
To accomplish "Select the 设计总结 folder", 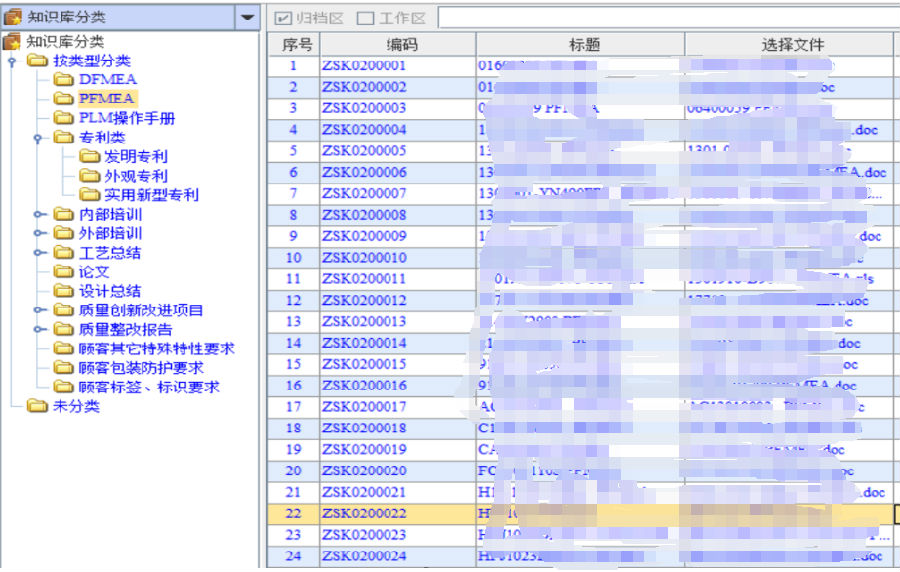I will tap(110, 291).
